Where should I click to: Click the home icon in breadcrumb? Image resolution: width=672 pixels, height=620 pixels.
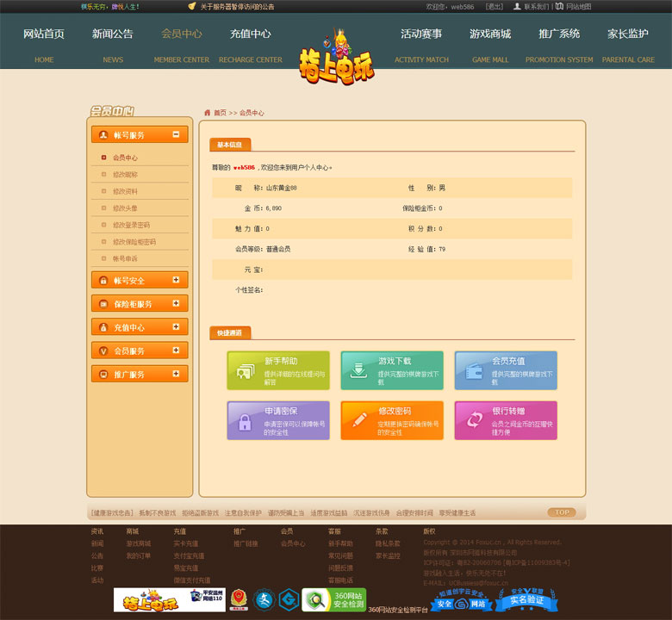(208, 113)
